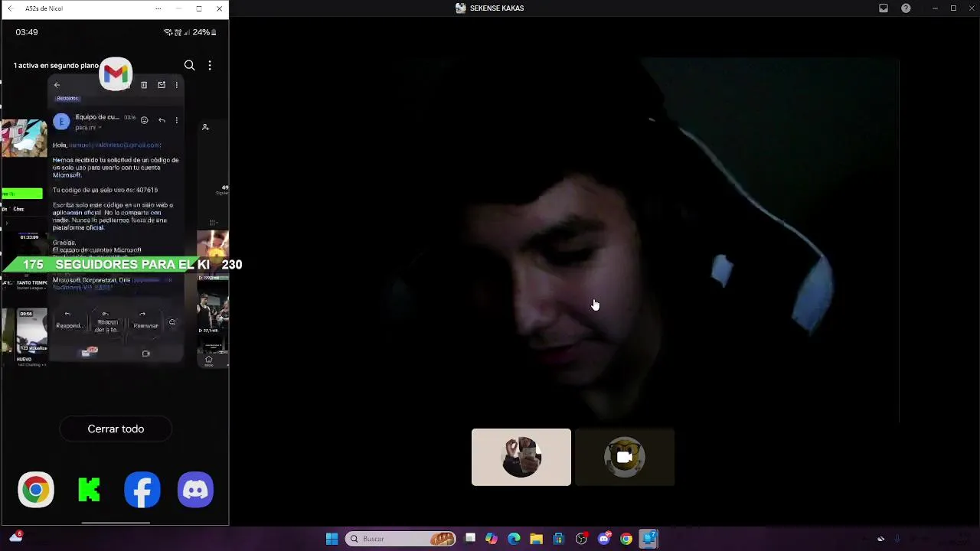Open Task View from the taskbar
The width and height of the screenshot is (980, 551).
pyautogui.click(x=470, y=539)
